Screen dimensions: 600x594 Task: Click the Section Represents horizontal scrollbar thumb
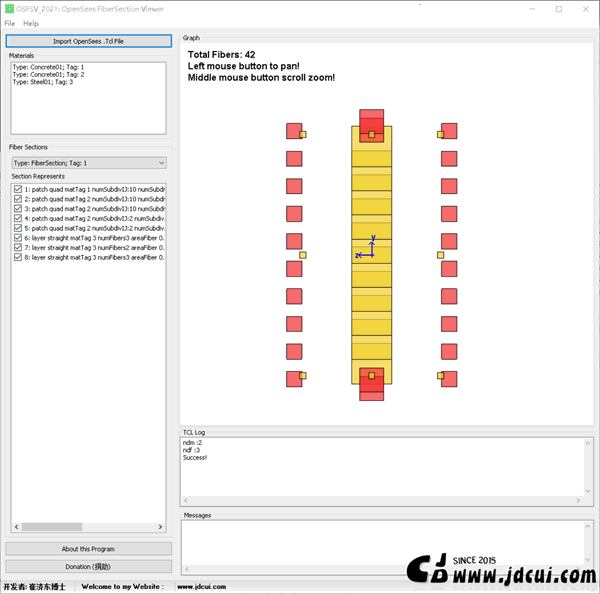tap(52, 527)
